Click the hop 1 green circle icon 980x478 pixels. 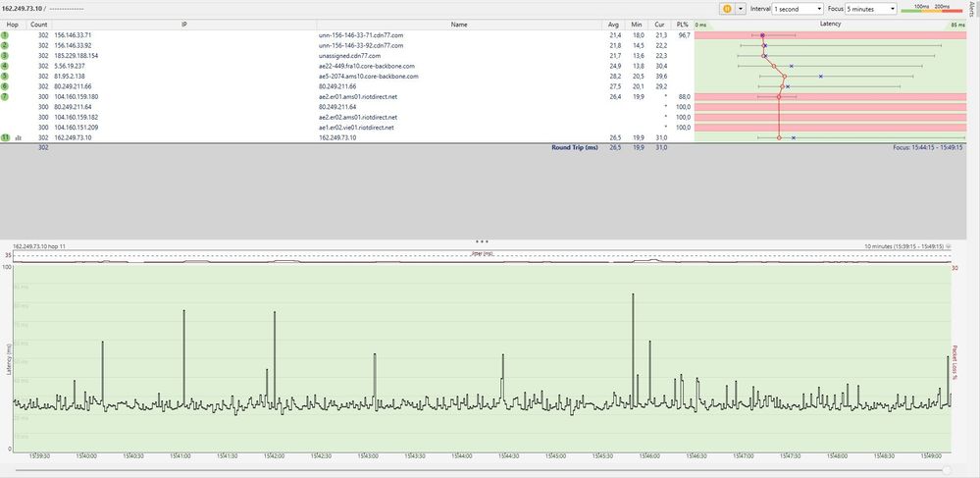(5, 35)
